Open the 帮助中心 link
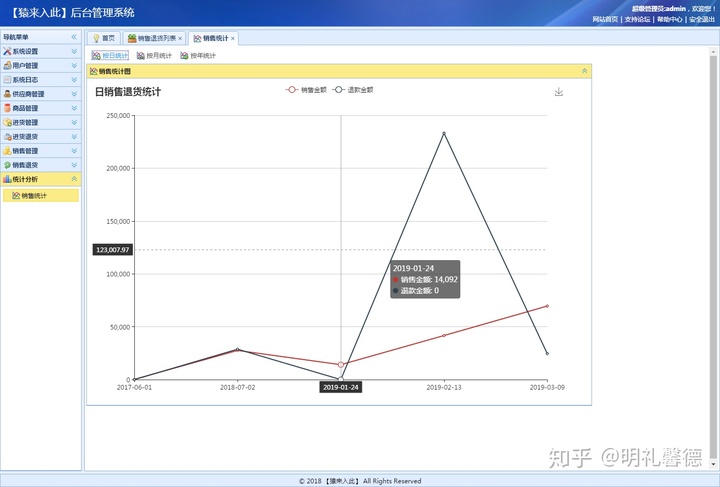Screen dimensions: 720x487 tap(669, 19)
